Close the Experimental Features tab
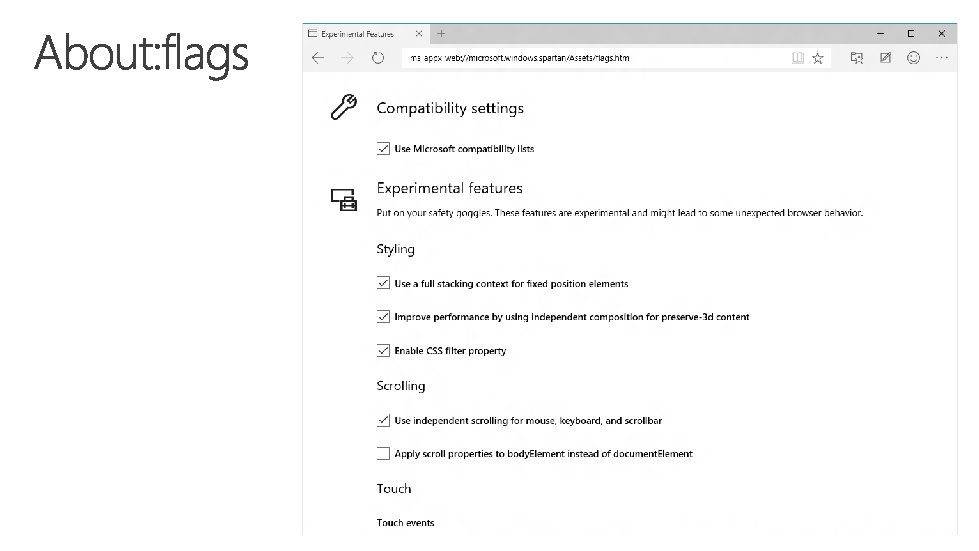 pos(419,34)
